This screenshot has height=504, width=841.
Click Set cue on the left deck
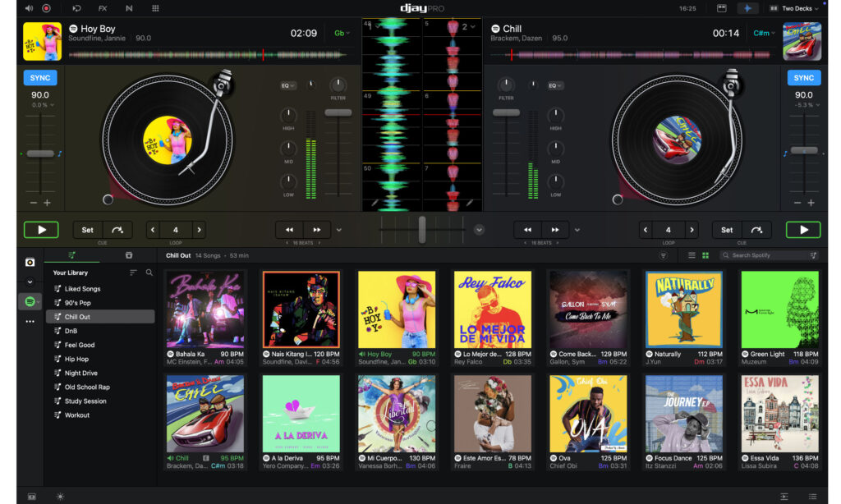[87, 230]
